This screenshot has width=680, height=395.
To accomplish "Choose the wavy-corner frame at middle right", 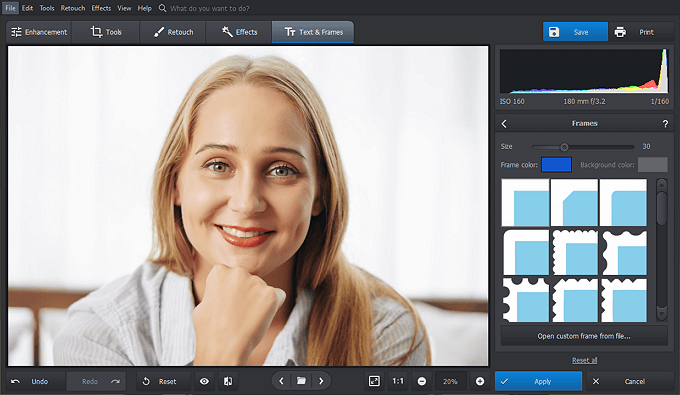I will click(x=623, y=252).
